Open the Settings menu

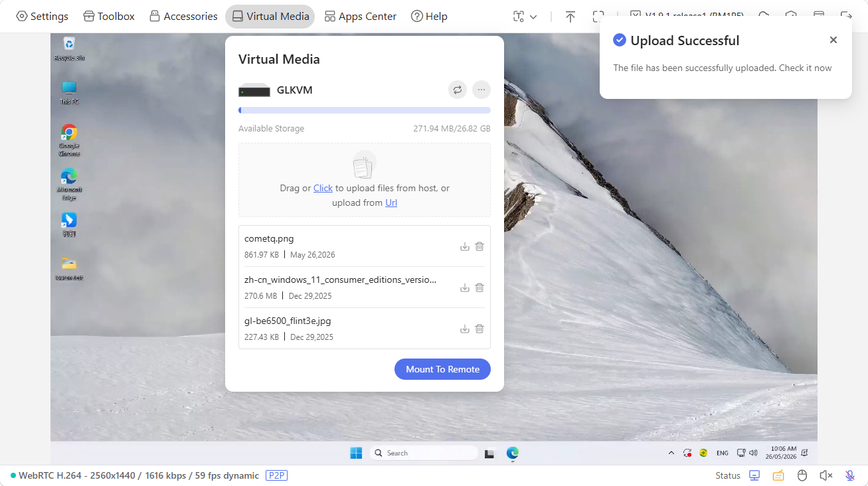tap(42, 16)
